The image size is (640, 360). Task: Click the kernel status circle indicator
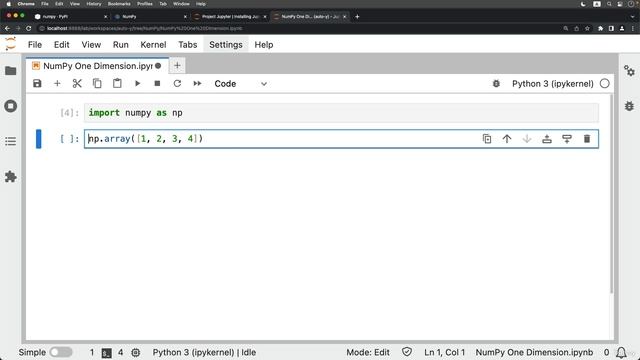tap(604, 84)
